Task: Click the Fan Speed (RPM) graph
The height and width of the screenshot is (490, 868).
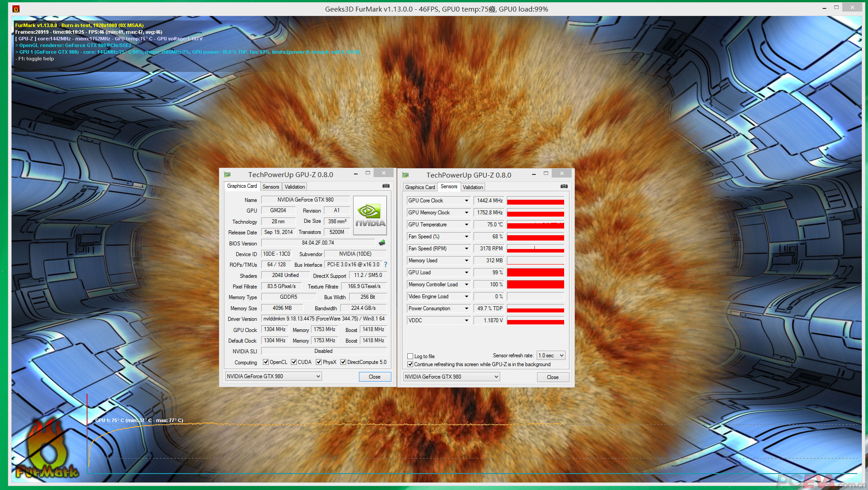Action: [536, 249]
